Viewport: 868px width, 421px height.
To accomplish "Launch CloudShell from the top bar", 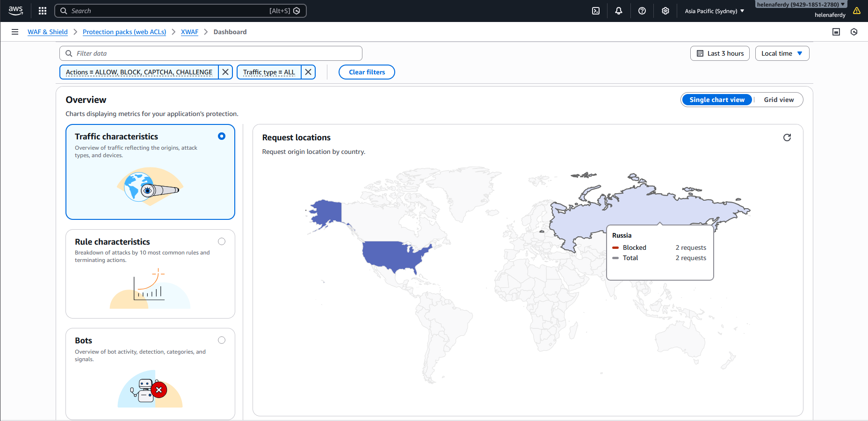I will tap(596, 11).
